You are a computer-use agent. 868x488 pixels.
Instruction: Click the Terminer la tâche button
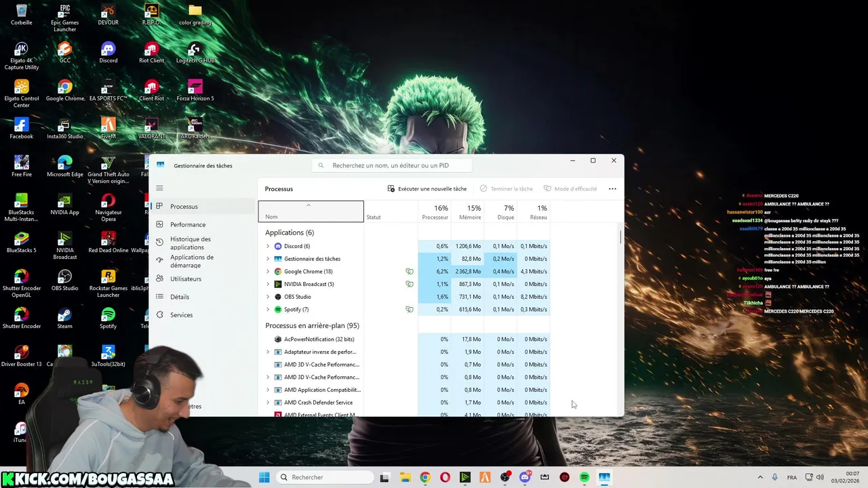click(x=506, y=188)
